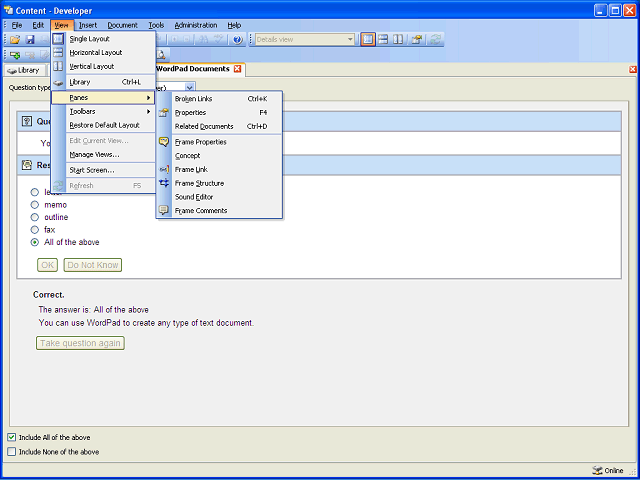Open Sound Editor pane from the submenu
This screenshot has width=640, height=480.
pyautogui.click(x=219, y=197)
